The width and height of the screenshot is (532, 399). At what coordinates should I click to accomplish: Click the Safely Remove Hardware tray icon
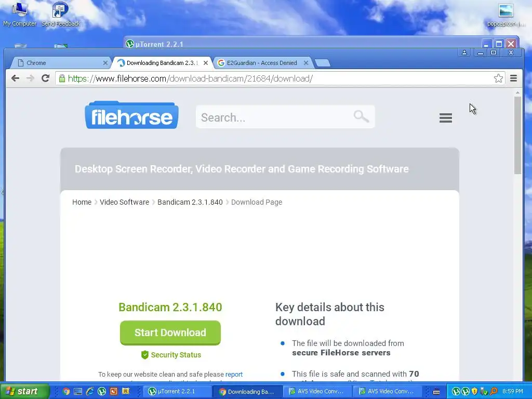(484, 392)
